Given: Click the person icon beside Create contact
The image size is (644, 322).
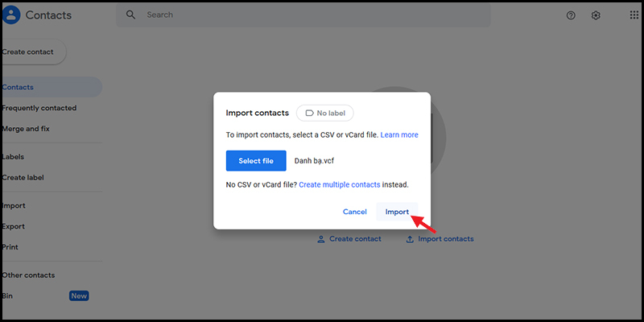Looking at the screenshot, I should [x=321, y=239].
